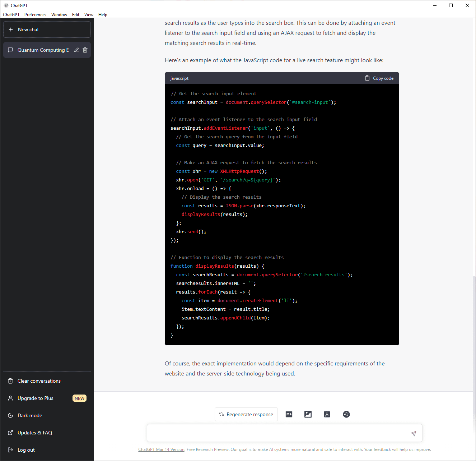Open the Preferences menu
476x461 pixels.
coord(35,15)
